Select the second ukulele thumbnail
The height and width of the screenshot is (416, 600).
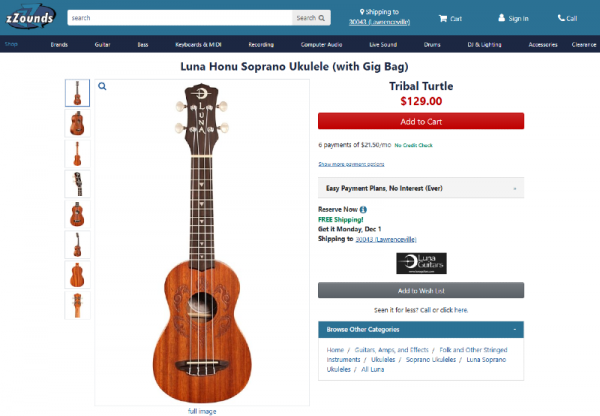[77, 124]
